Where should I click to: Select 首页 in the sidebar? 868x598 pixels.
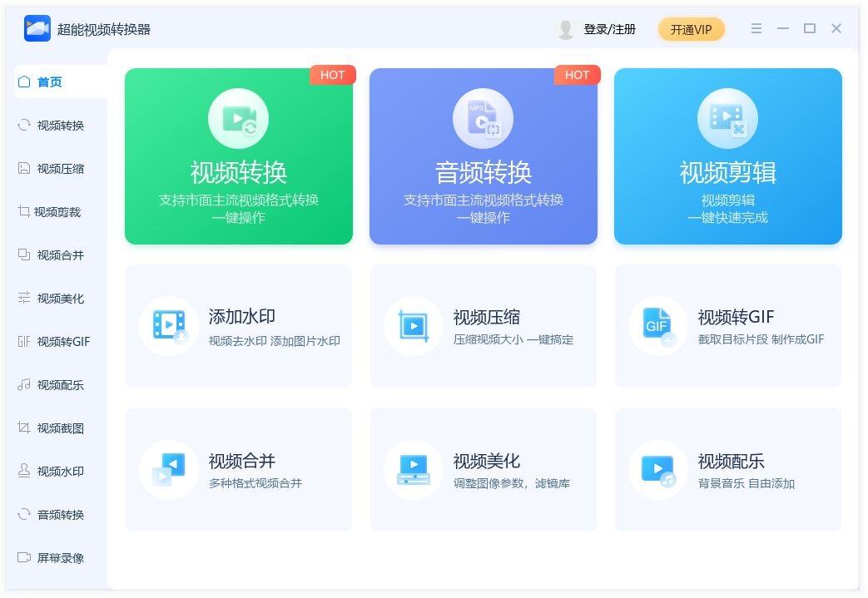coord(50,82)
